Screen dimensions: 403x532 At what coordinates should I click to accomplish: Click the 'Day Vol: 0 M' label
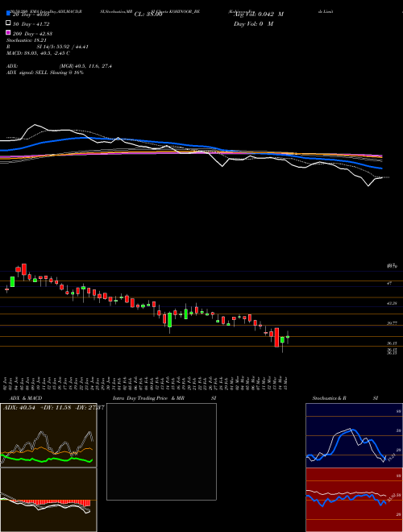[x=254, y=23]
